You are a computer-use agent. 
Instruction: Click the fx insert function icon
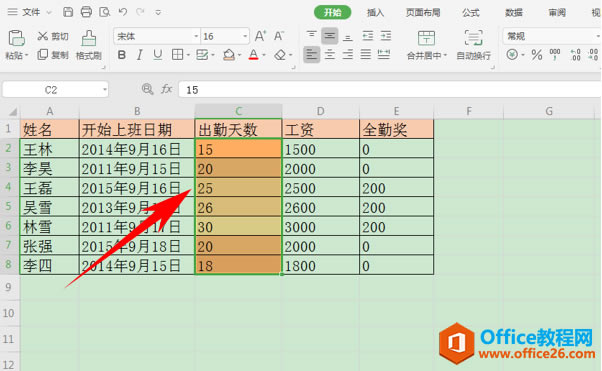point(166,89)
